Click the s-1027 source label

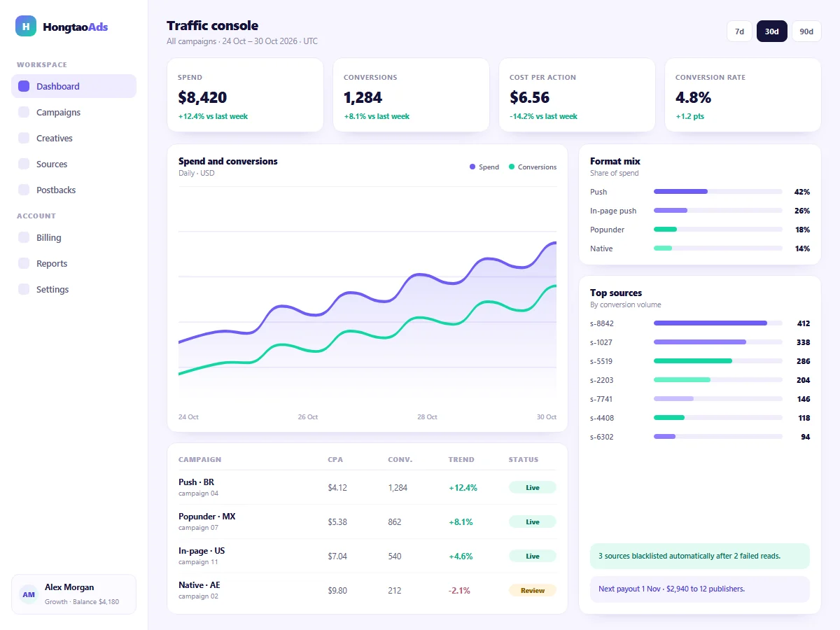tap(602, 342)
